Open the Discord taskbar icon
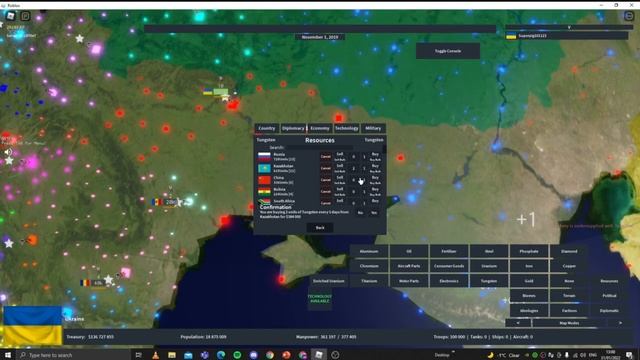640x360 pixels. (x=253, y=355)
